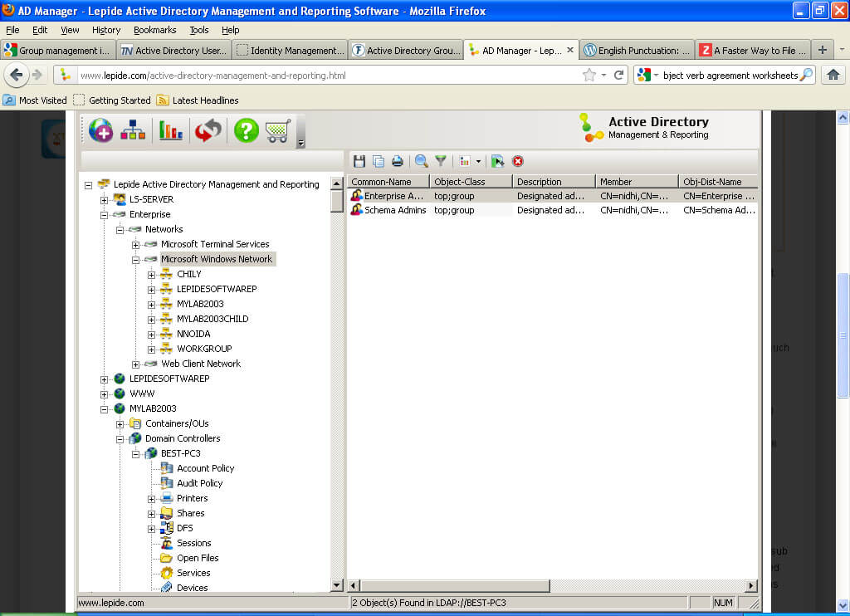Click the Audit Policy icon
Screen dimensions: 850x616
point(167,482)
